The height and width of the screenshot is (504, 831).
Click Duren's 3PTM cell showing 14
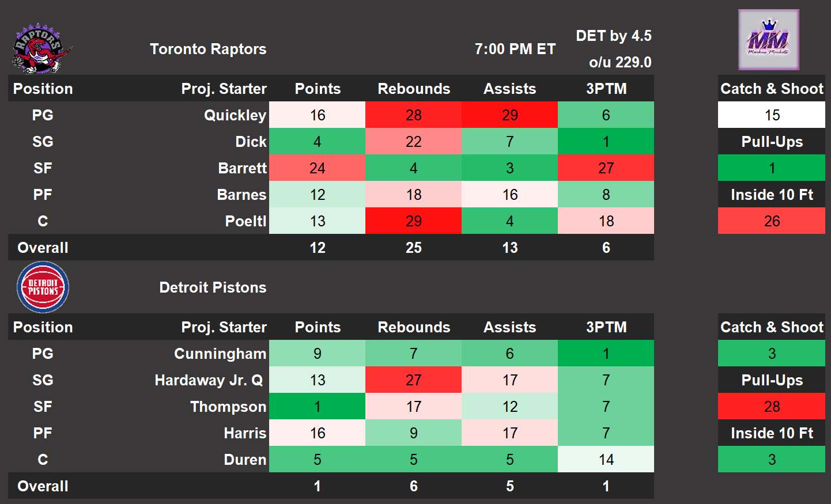[606, 460]
